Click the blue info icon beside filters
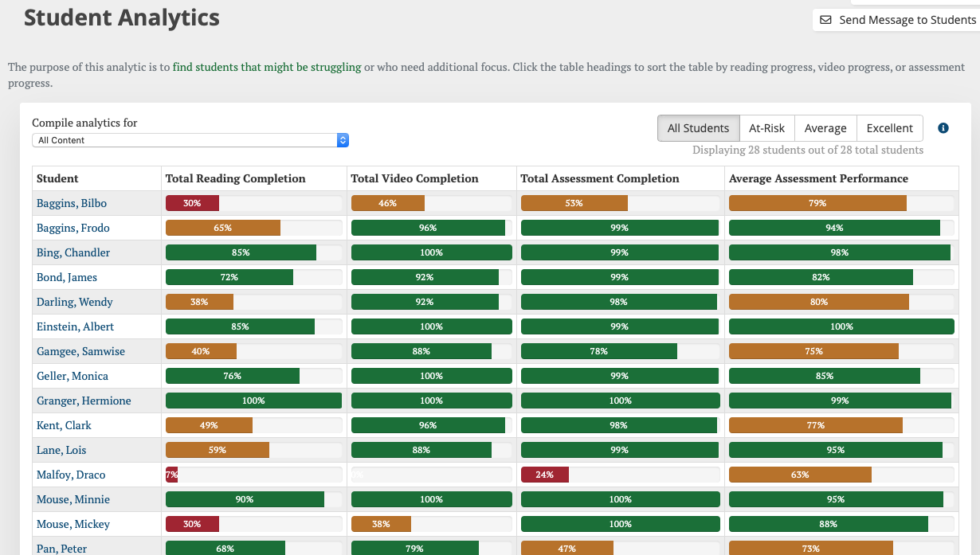This screenshot has width=980, height=555. 943,128
